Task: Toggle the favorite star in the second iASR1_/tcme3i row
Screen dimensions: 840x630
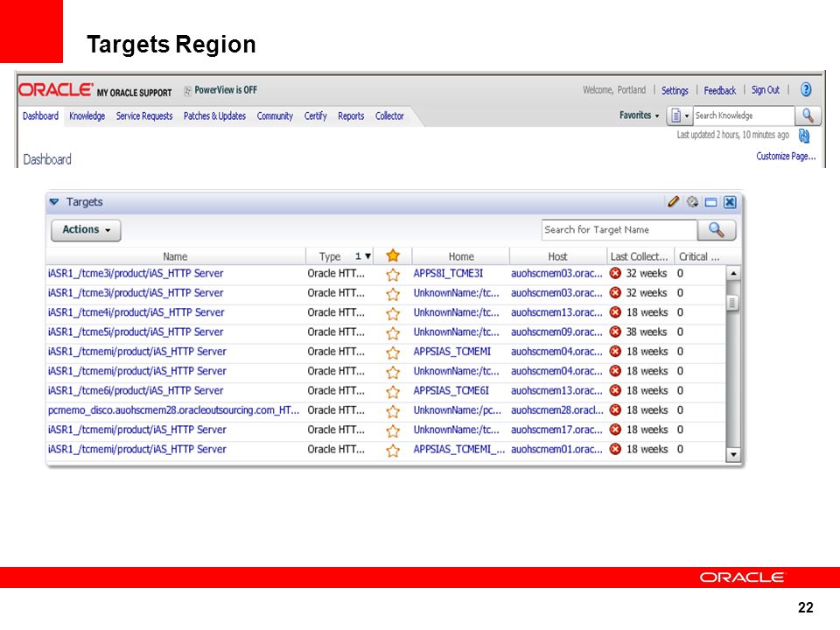Action: (393, 294)
